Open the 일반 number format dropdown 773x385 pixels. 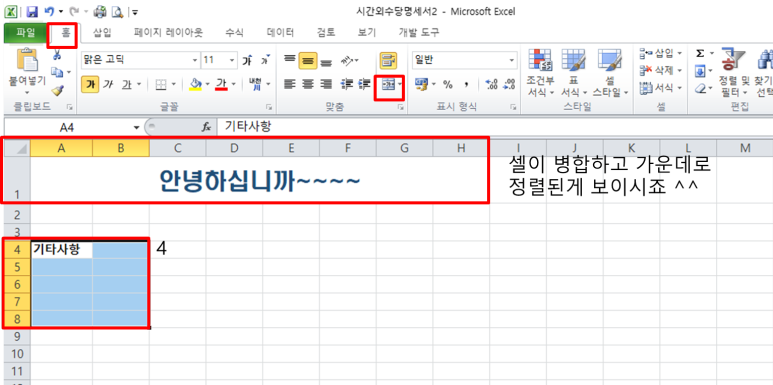coord(511,60)
